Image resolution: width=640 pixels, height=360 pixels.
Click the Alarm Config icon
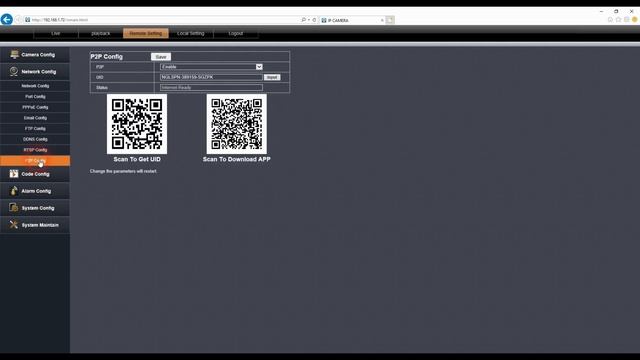point(14,191)
